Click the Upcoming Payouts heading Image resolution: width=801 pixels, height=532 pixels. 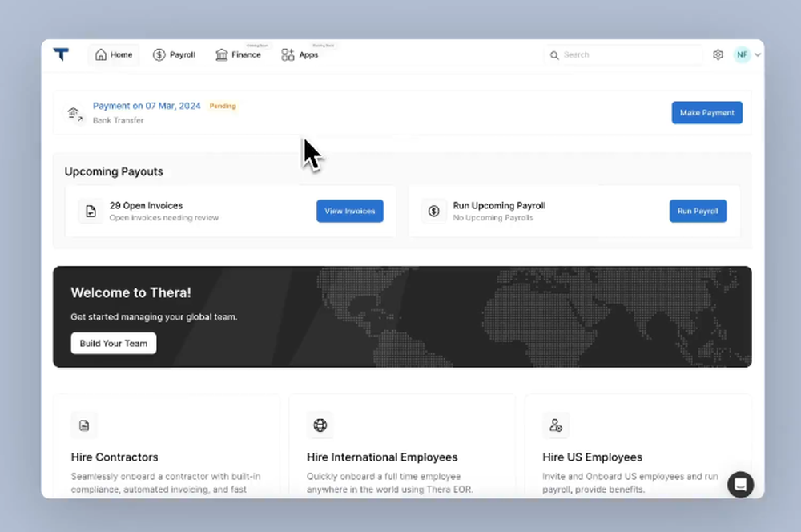point(114,171)
